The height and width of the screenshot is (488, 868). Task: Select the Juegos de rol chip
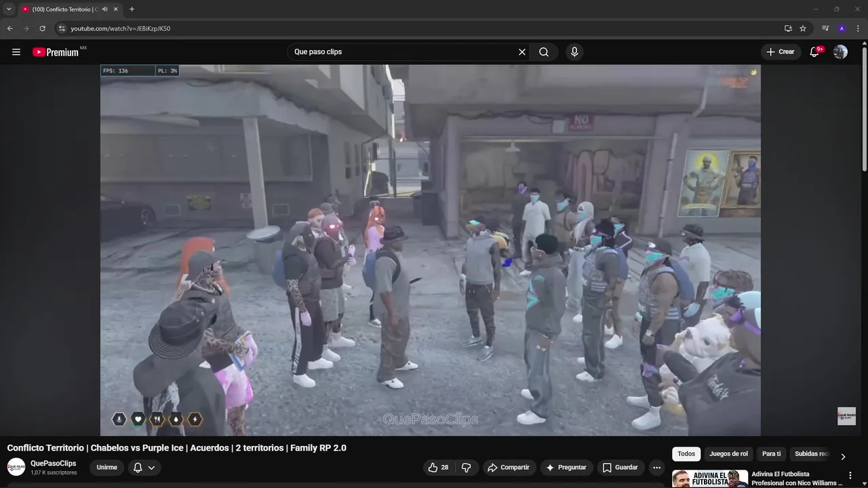tap(728, 454)
